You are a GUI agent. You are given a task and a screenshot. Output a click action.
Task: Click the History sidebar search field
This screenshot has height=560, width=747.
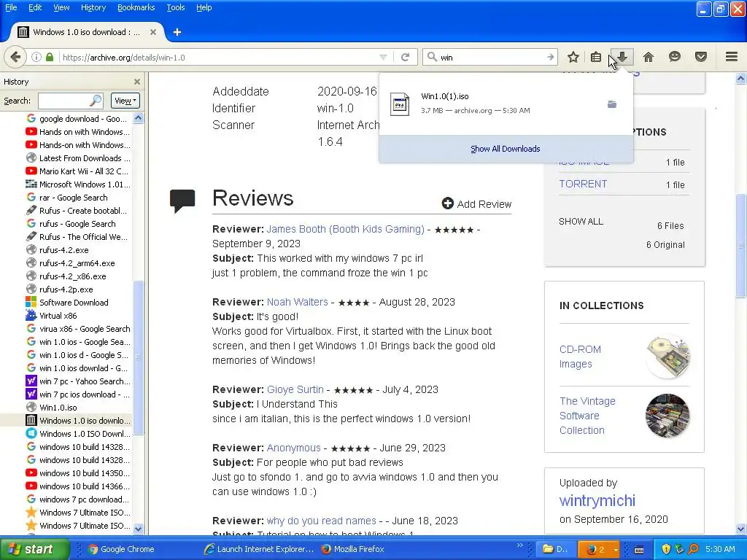pyautogui.click(x=70, y=101)
